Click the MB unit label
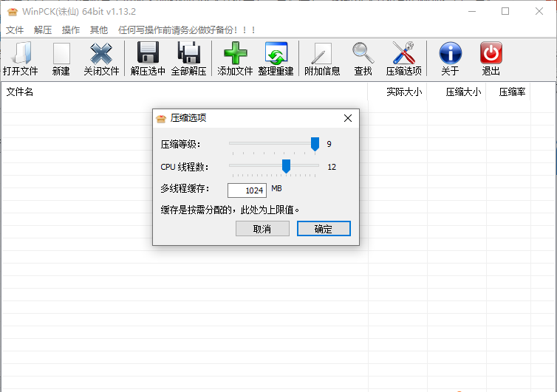 point(276,188)
